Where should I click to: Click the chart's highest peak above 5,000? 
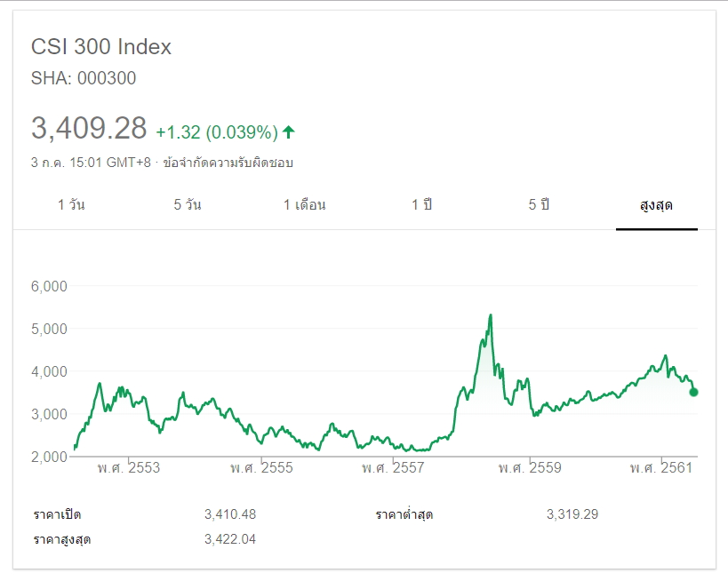[x=490, y=315]
